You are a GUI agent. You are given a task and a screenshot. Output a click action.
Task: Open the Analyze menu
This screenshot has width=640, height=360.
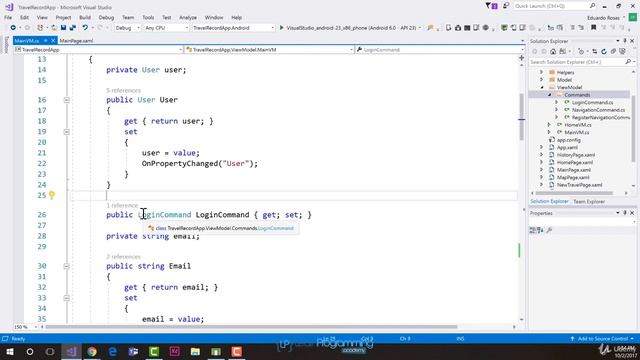[188, 18]
